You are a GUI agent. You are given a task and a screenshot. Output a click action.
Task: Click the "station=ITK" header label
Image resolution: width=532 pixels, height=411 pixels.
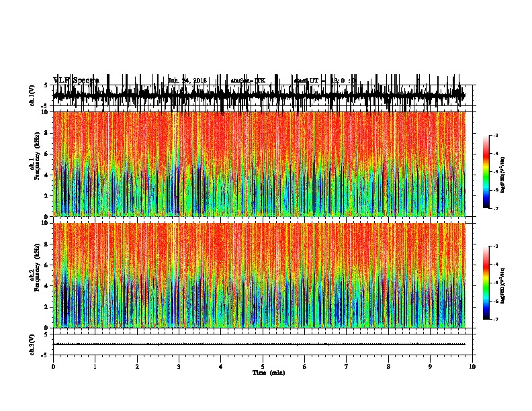point(248,81)
